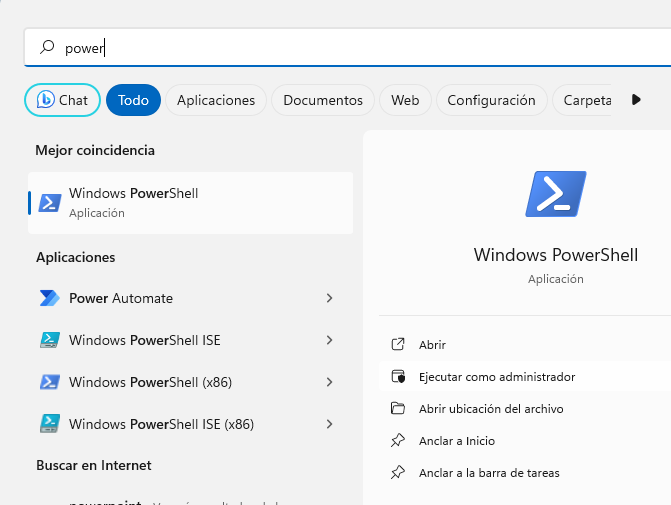Screen dimensions: 671x505
Task: Open Power Automate from results
Action: tap(121, 298)
